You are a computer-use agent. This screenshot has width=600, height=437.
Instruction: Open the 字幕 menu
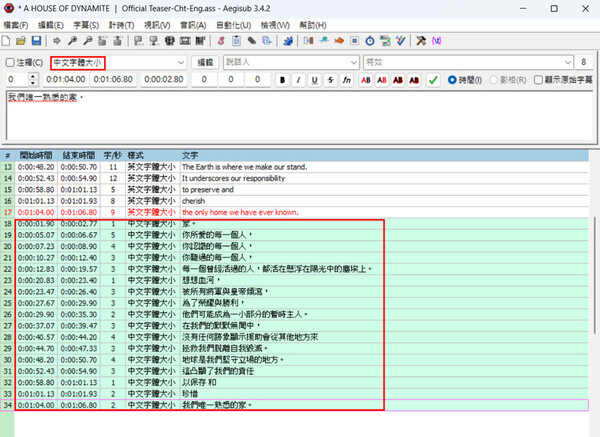(x=85, y=24)
